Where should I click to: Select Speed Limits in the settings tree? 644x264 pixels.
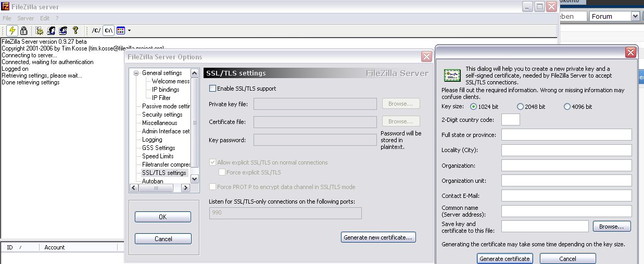pyautogui.click(x=158, y=156)
